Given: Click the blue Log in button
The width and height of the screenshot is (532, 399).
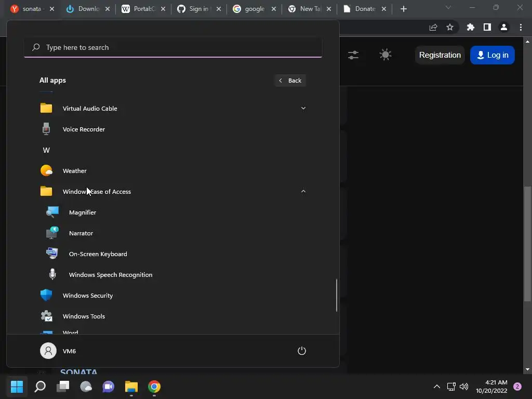Looking at the screenshot, I should coord(493,55).
